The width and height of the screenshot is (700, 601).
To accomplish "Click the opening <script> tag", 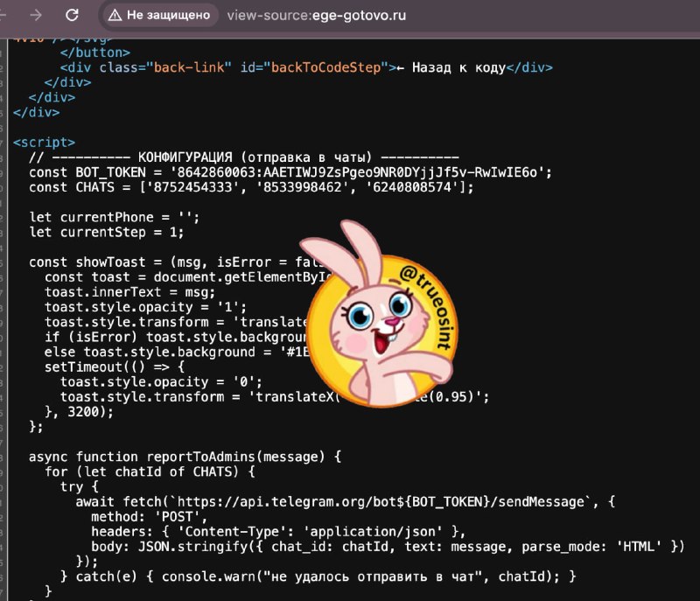I will (45, 143).
